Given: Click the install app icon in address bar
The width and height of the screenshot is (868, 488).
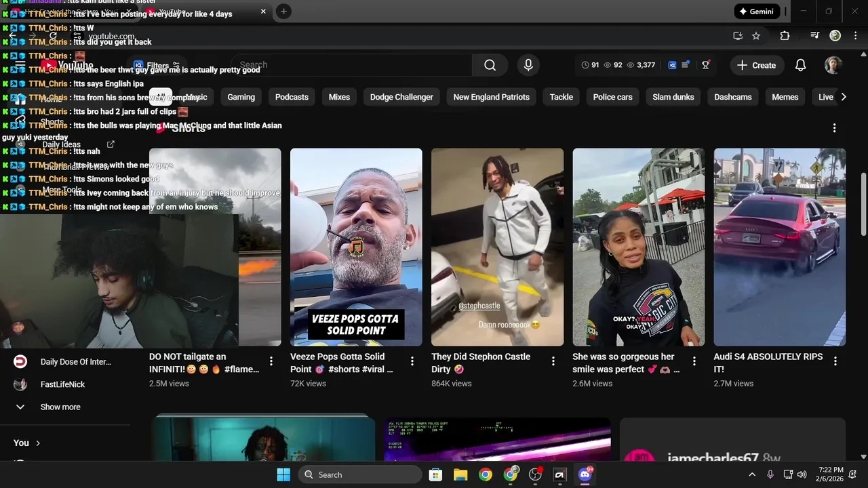Looking at the screenshot, I should click(738, 36).
